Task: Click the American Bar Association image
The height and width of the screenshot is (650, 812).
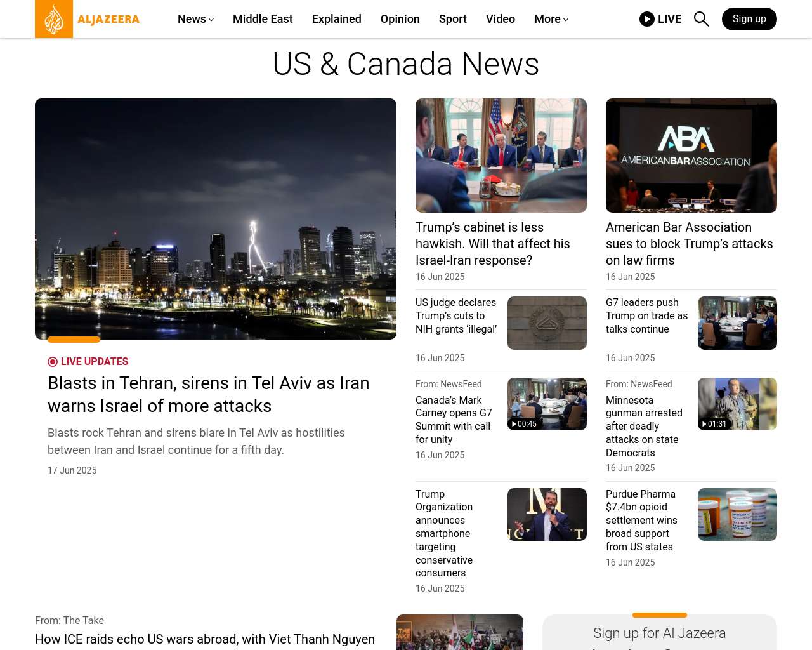Action: point(691,156)
